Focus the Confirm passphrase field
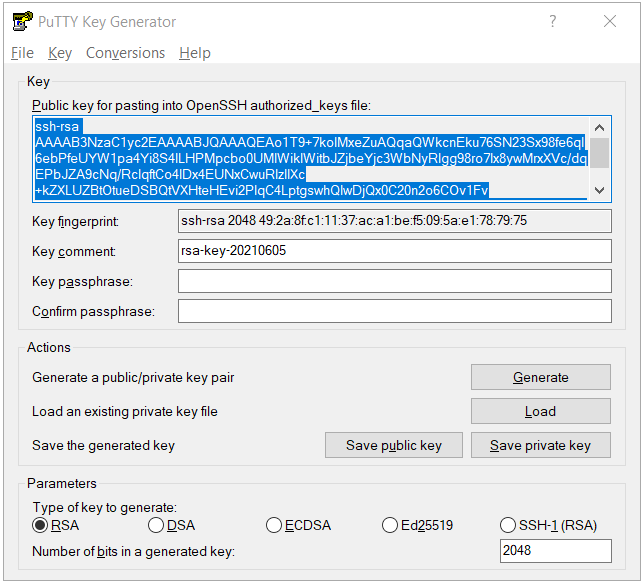Screen dimensions: 643x583 pos(394,311)
